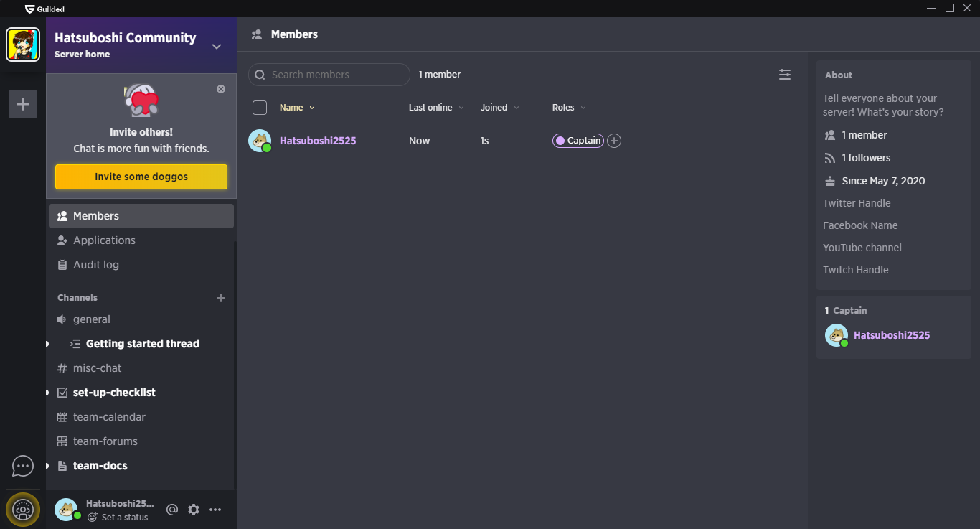The height and width of the screenshot is (529, 980).
Task: Click the Invite some doggos button
Action: (141, 177)
